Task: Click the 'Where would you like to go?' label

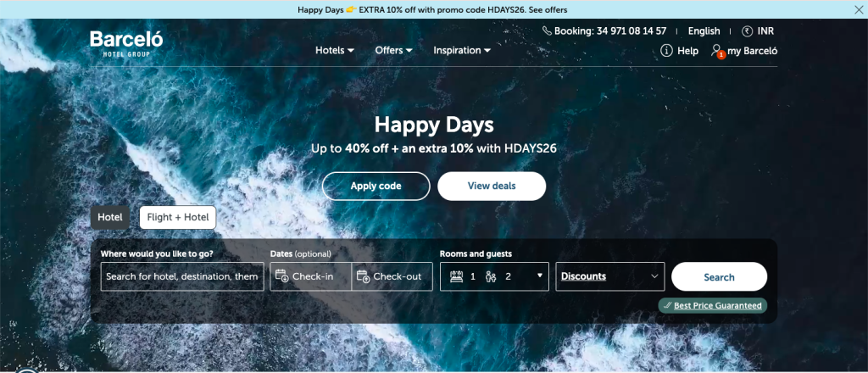Action: [x=157, y=254]
